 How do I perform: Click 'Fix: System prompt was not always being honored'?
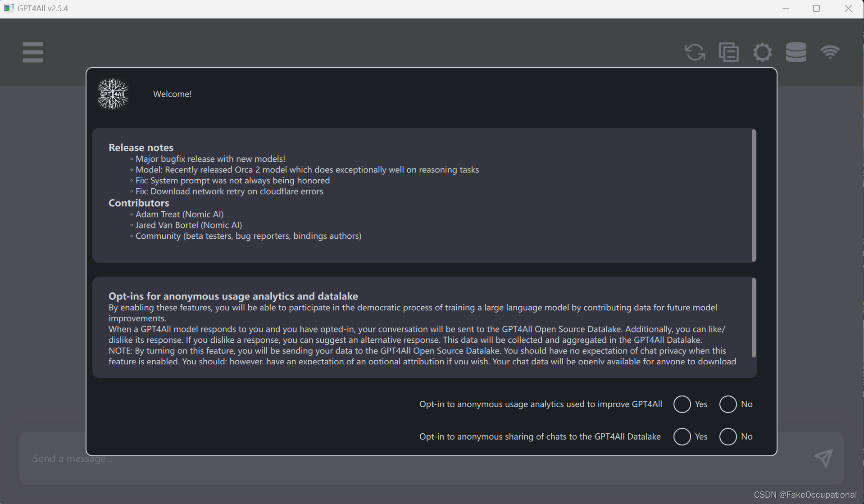232,180
